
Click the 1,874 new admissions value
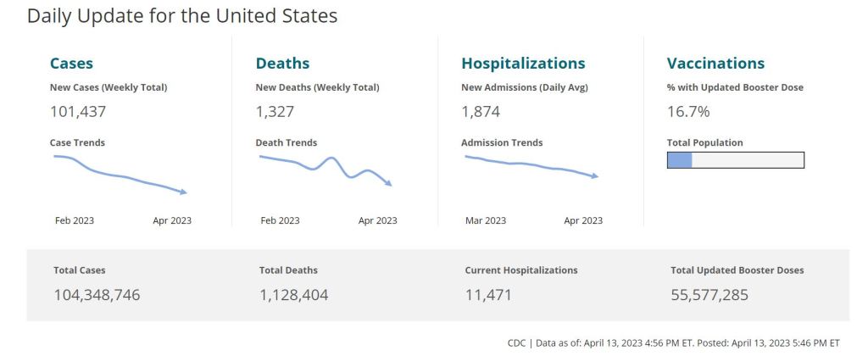point(481,111)
